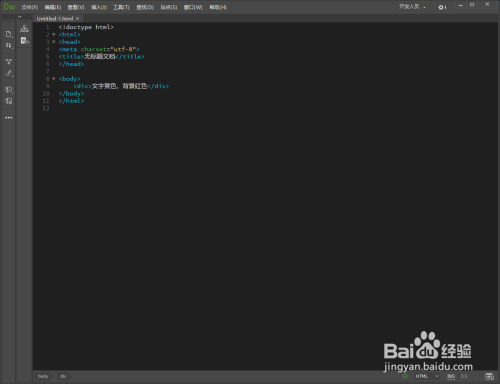Click the green check status icon
This screenshot has width=500, height=384.
coord(405,376)
